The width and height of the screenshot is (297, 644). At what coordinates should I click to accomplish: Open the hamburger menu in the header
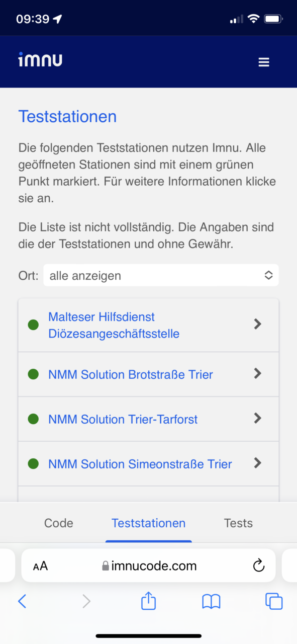264,62
